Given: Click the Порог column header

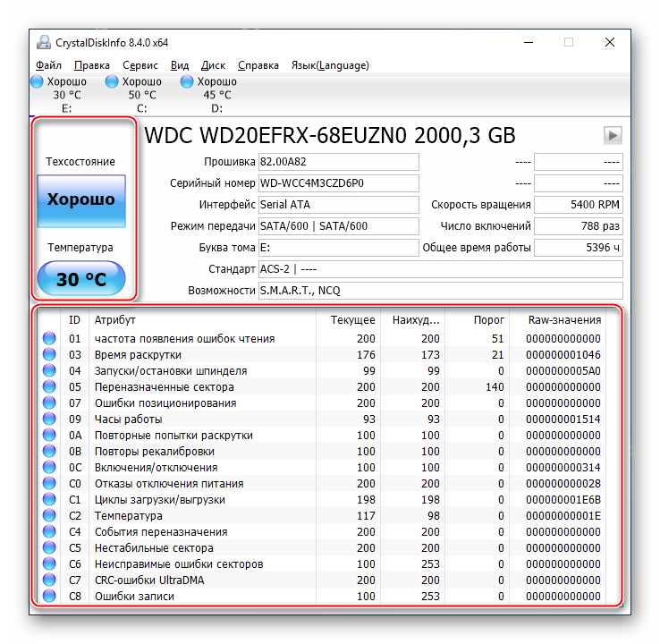Looking at the screenshot, I should point(477,320).
